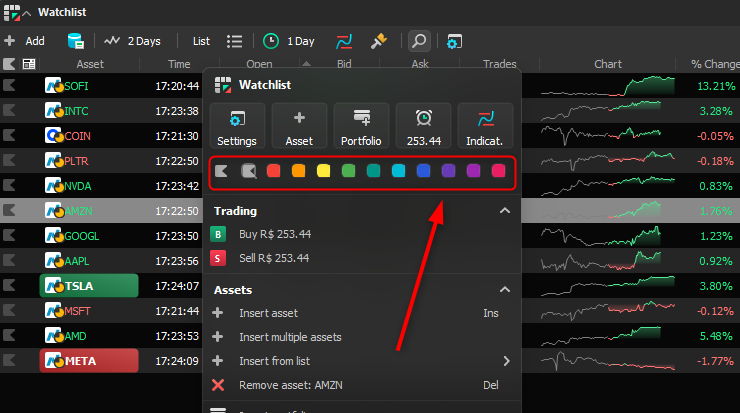The width and height of the screenshot is (740, 413).
Task: Open the database icon in toolbar
Action: 76,41
